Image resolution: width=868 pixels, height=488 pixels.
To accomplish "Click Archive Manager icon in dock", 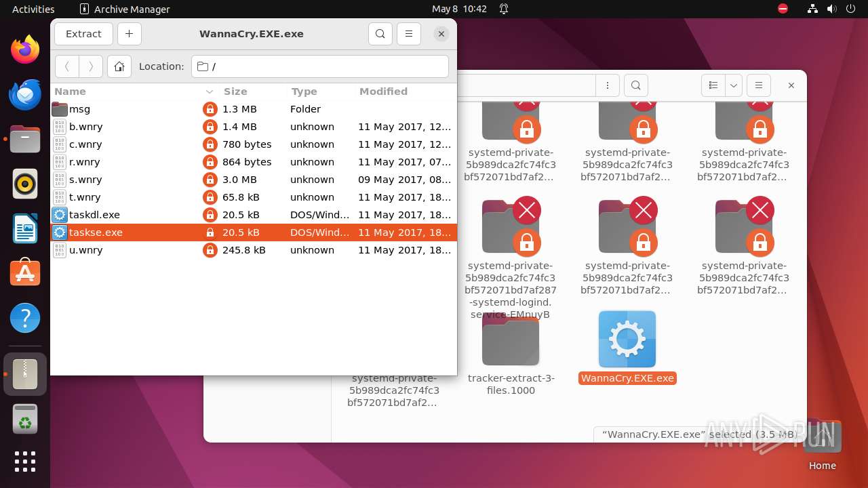I will pos(25,374).
